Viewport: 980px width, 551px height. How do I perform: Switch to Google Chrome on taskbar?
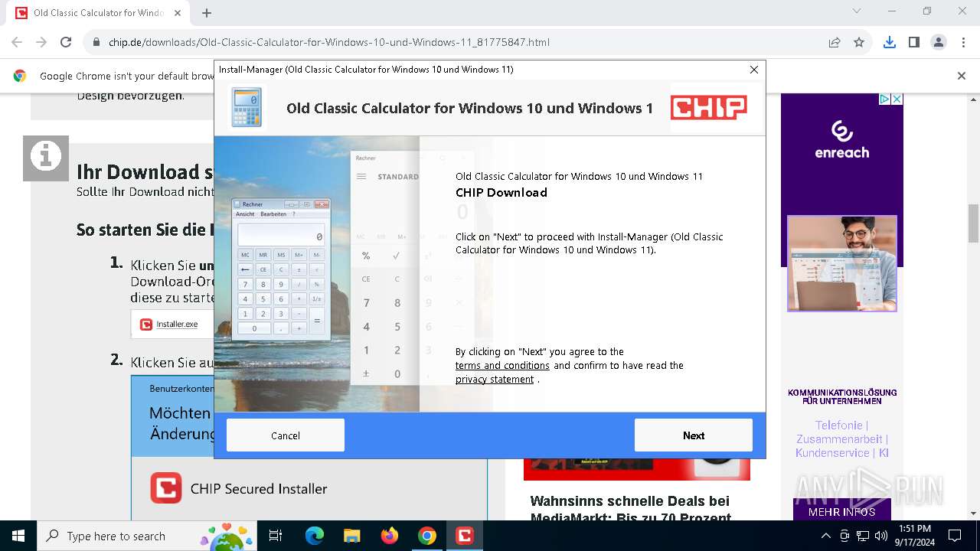click(427, 536)
